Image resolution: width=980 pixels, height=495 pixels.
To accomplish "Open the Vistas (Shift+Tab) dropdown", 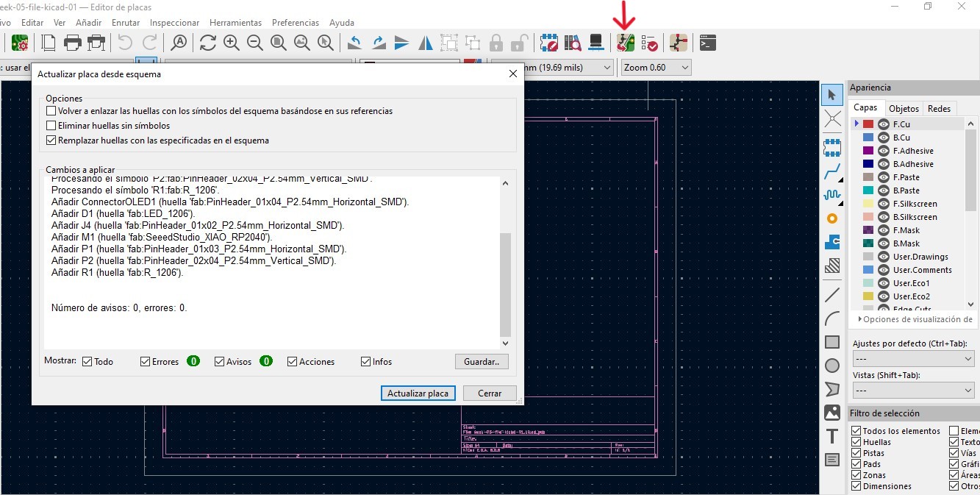I will (913, 390).
